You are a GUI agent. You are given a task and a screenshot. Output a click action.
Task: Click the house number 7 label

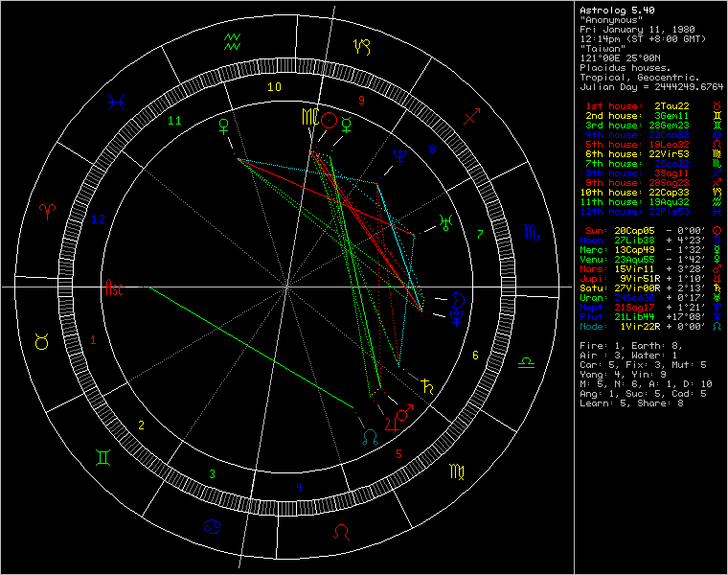coord(480,234)
